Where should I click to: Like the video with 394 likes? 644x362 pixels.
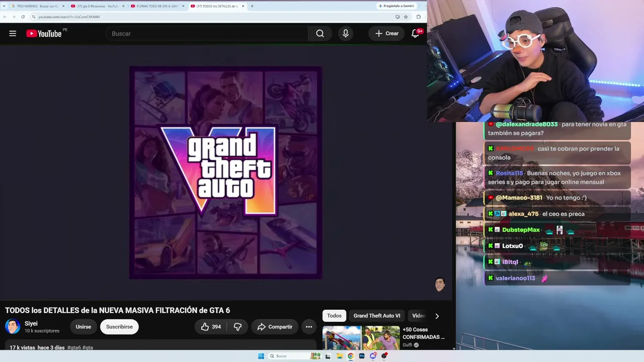pos(211,327)
